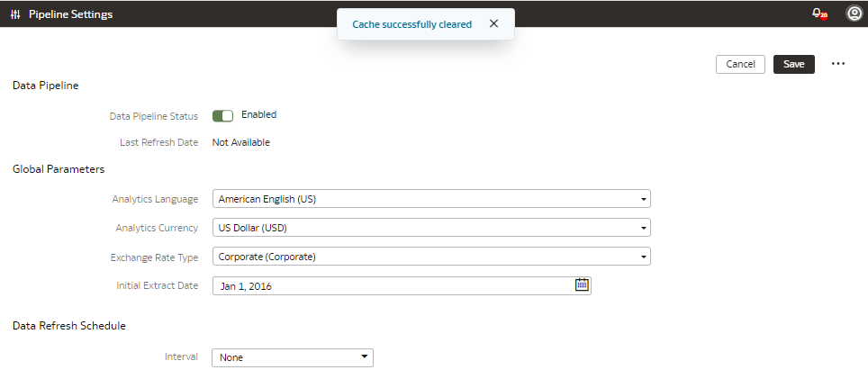Click into the Initial Extract Date field

[392, 285]
